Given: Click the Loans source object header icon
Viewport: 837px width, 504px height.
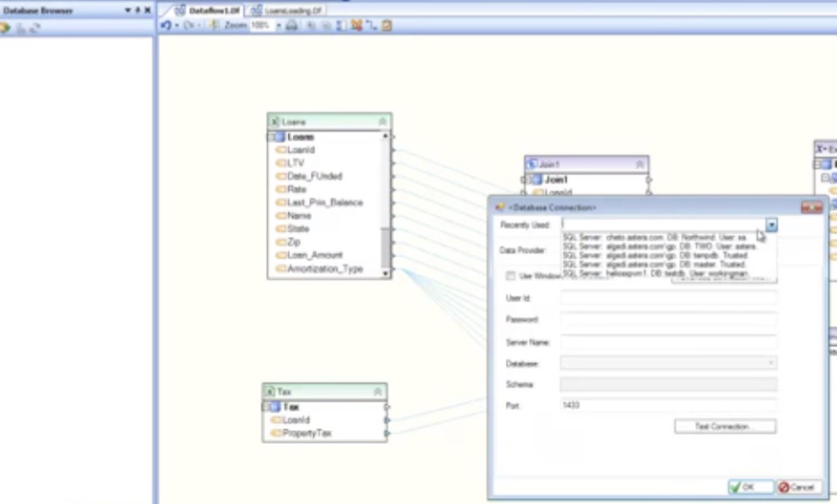Looking at the screenshot, I should point(275,122).
